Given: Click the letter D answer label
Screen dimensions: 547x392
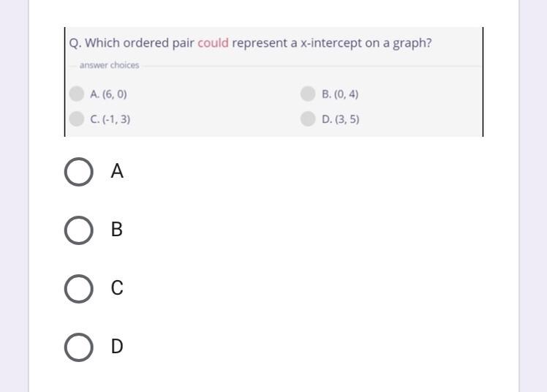Looking at the screenshot, I should (117, 347).
